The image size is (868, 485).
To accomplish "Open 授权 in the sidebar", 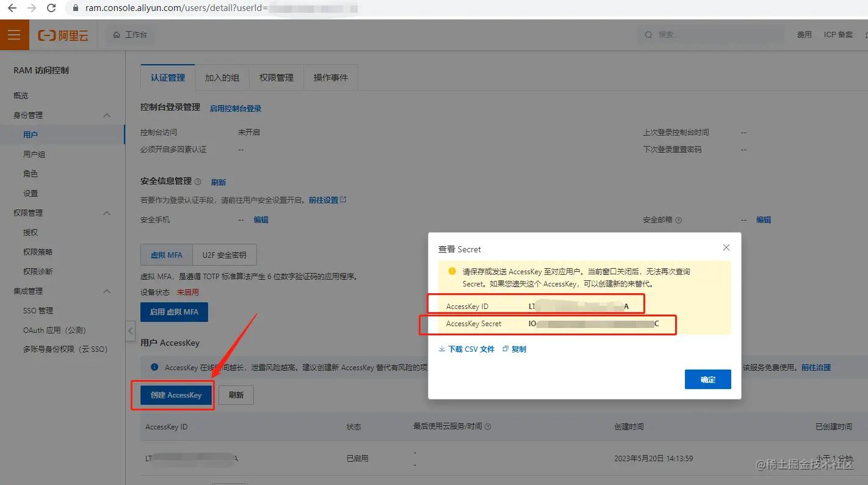I will [31, 233].
